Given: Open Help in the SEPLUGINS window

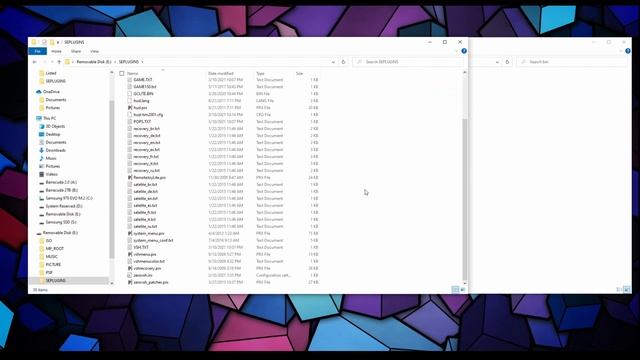Looking at the screenshot, I should tap(464, 51).
